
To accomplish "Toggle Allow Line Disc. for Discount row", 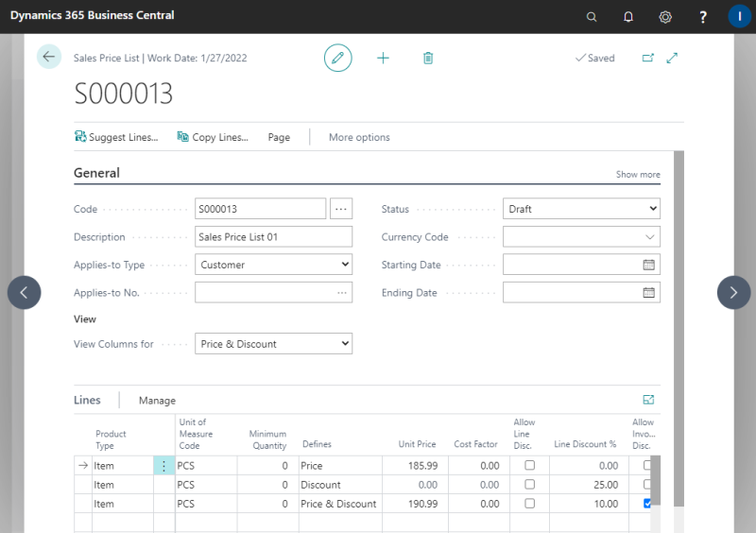I will (529, 484).
